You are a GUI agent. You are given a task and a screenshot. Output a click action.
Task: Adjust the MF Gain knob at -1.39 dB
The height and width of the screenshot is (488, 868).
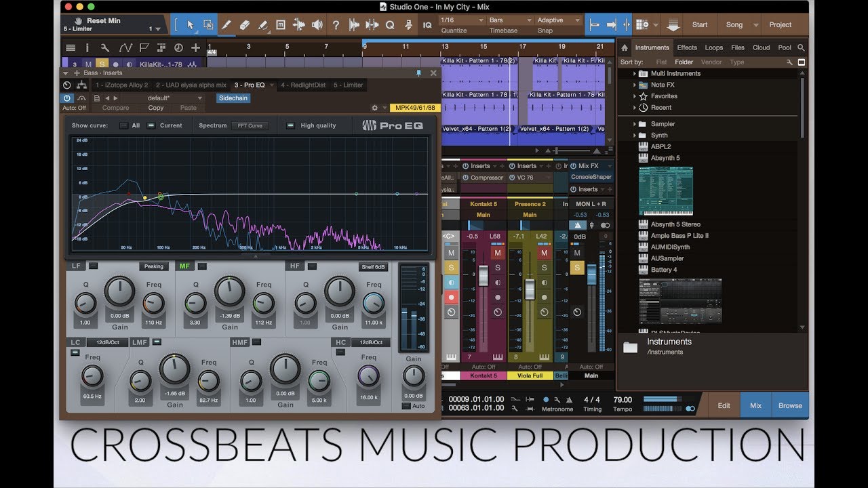[229, 292]
